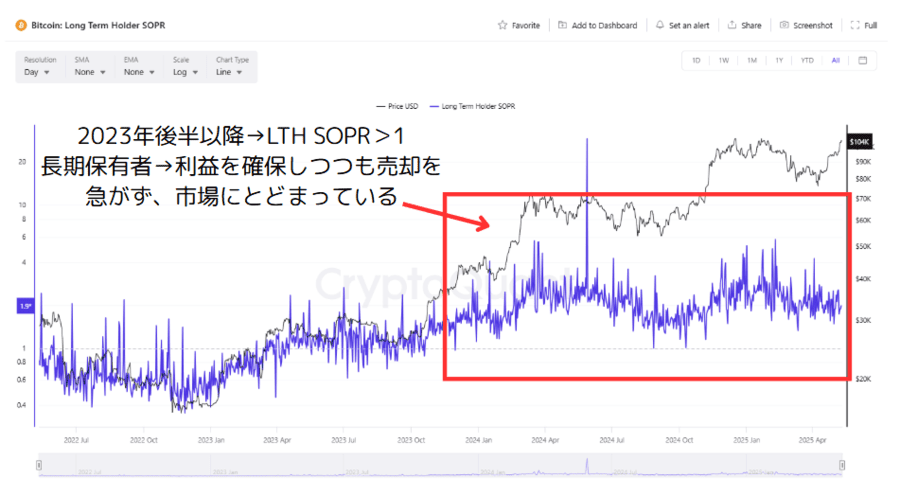900x479 pixels.
Task: Open the calendar date picker icon
Action: tap(863, 60)
